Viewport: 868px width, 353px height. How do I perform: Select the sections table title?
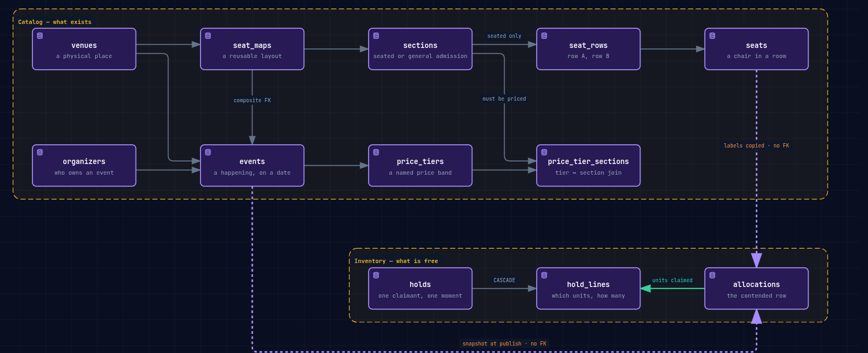(420, 46)
